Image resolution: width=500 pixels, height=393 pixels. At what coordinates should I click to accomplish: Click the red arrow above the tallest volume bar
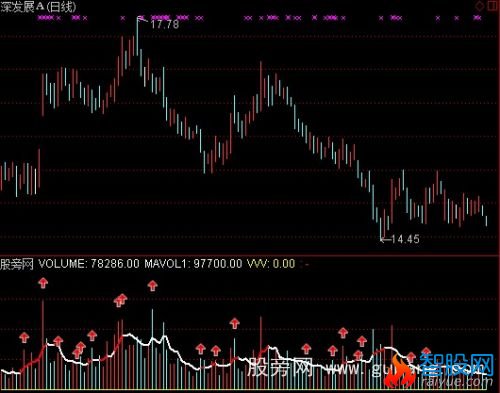point(43,283)
